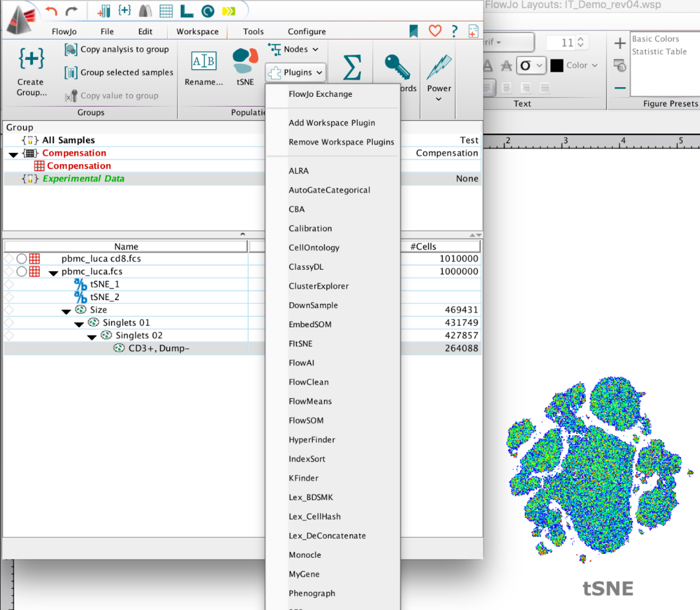Click the minus icon in Figure Presets
This screenshot has width=700, height=610.
619,88
